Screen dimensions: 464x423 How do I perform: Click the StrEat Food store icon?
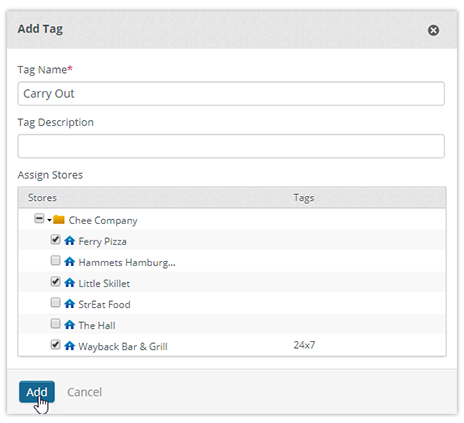click(x=69, y=304)
